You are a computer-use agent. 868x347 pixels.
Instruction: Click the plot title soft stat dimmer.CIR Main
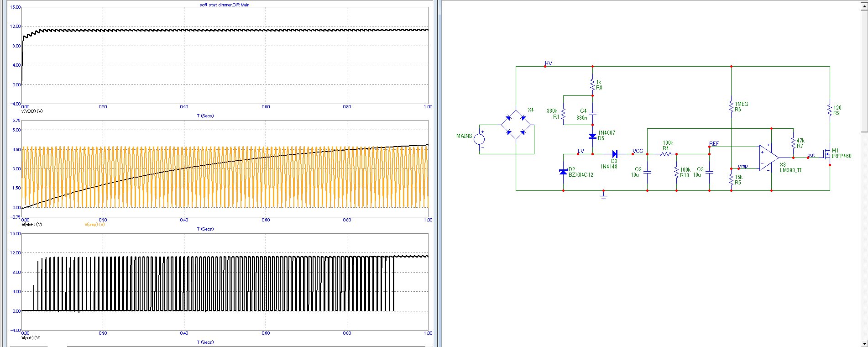(x=225, y=5)
